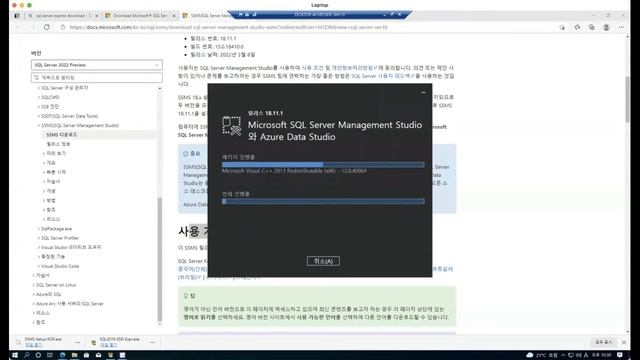Focus the table of contents filter field
The width and height of the screenshot is (640, 360).
(x=97, y=77)
